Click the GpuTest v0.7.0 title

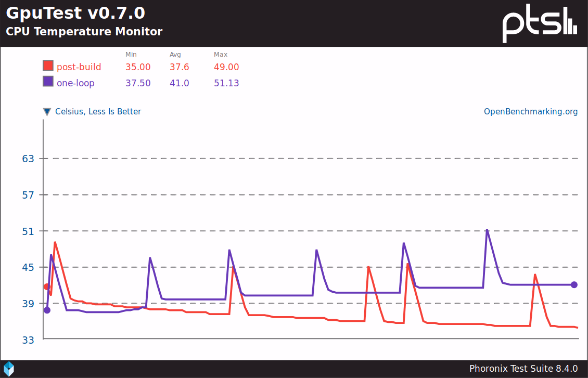(75, 12)
